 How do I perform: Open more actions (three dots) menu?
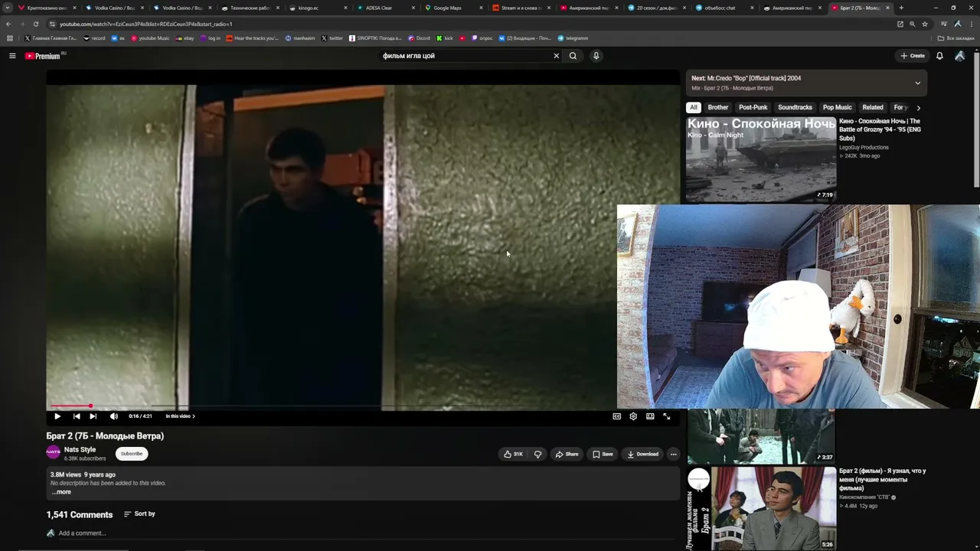click(674, 454)
